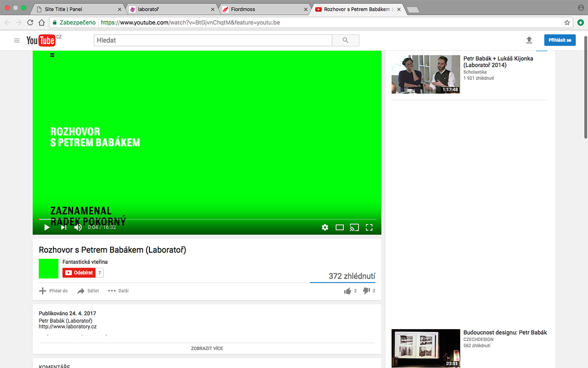Open the Budoucnost designu video thumbnail
Viewport: 588px width, 368px height.
426,348
